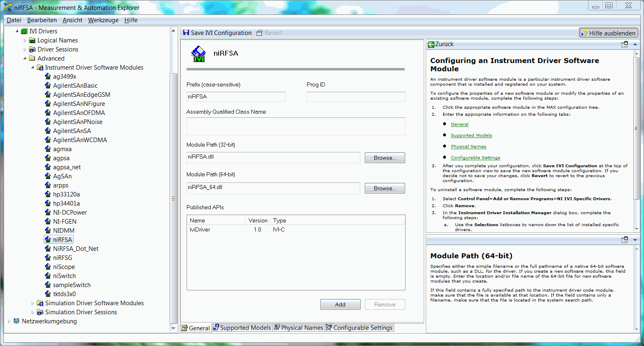Open the Datei menu
This screenshot has width=644, height=346.
point(14,20)
